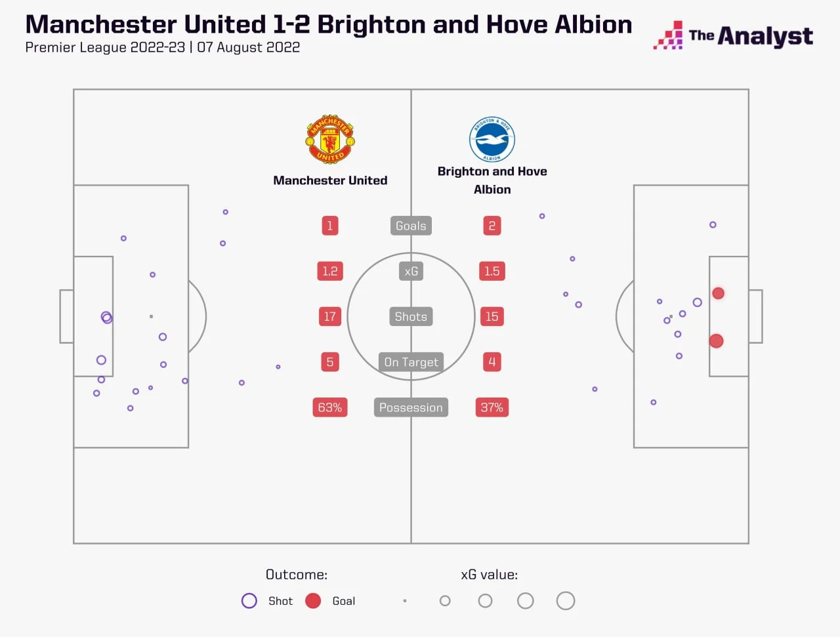Click The Analyst logo
Viewport: 840px width, 637px height.
point(733,35)
